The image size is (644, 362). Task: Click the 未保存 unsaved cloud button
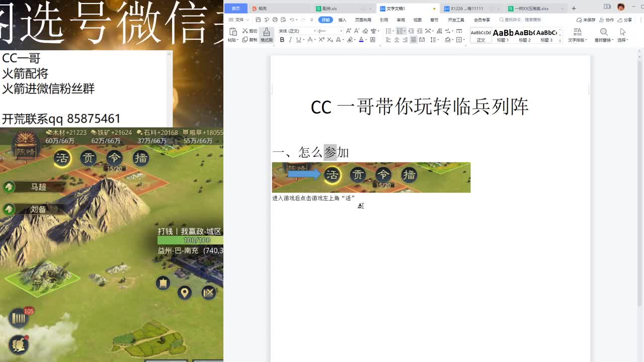click(586, 20)
